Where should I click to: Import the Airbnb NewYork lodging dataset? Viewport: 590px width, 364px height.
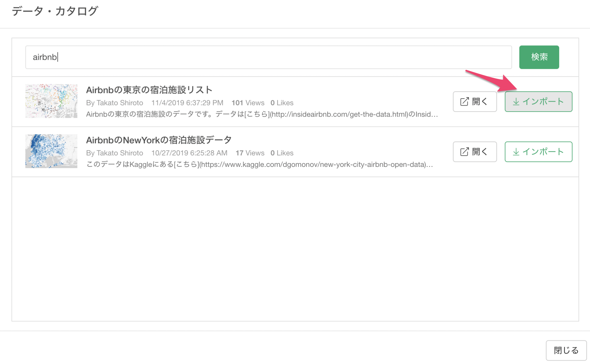click(x=538, y=152)
